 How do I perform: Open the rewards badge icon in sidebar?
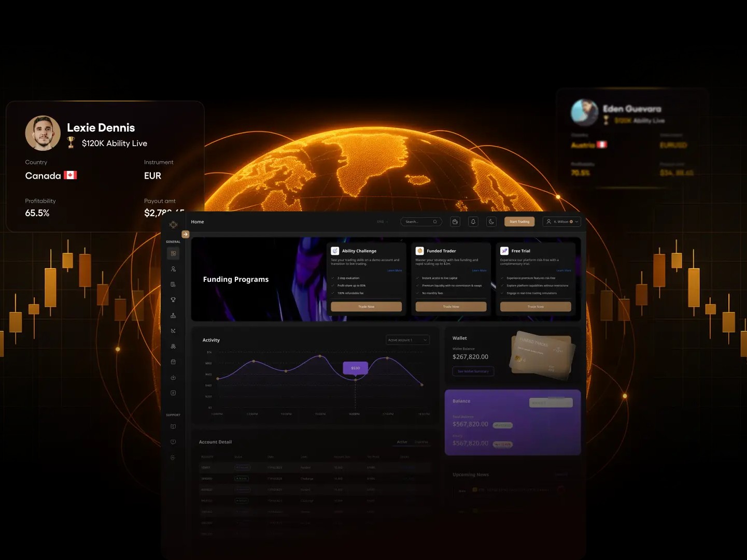click(173, 346)
